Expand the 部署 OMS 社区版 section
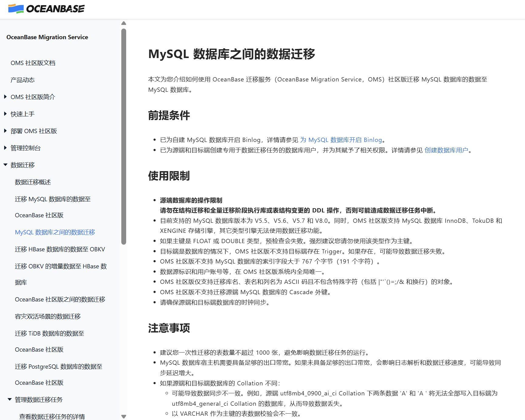The width and height of the screenshot is (525, 420). tap(5, 131)
